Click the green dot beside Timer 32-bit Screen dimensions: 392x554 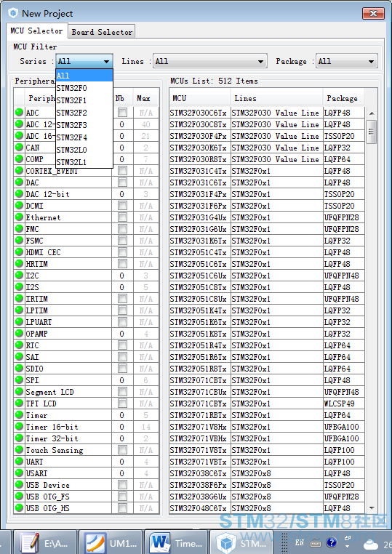pyautogui.click(x=19, y=438)
